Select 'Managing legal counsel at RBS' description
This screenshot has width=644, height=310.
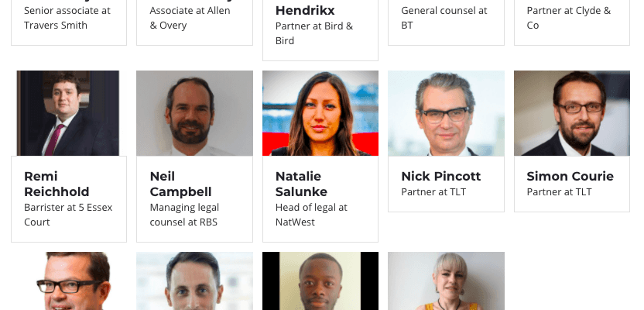click(184, 215)
